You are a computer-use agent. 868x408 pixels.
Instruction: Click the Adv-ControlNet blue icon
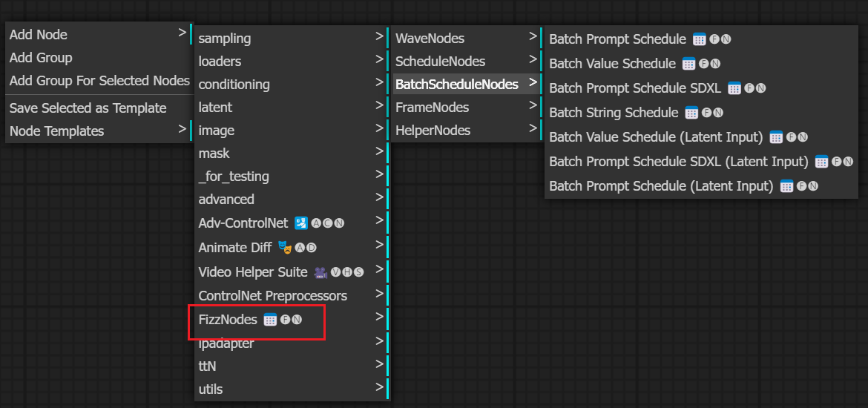point(300,223)
